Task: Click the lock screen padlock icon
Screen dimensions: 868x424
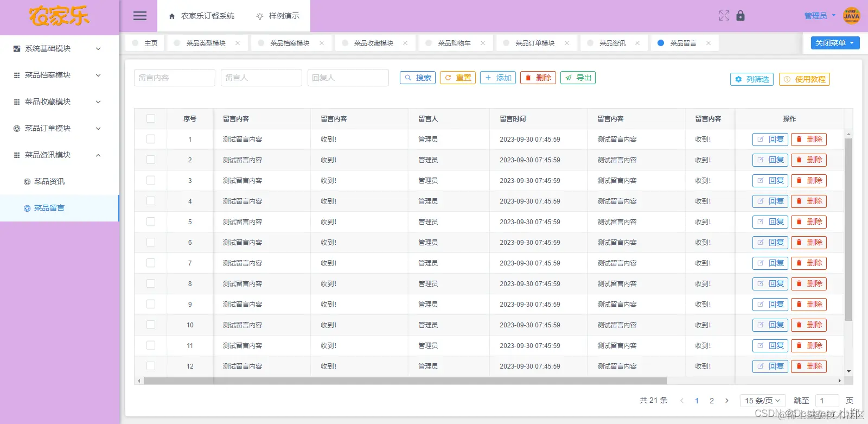Action: (x=741, y=16)
